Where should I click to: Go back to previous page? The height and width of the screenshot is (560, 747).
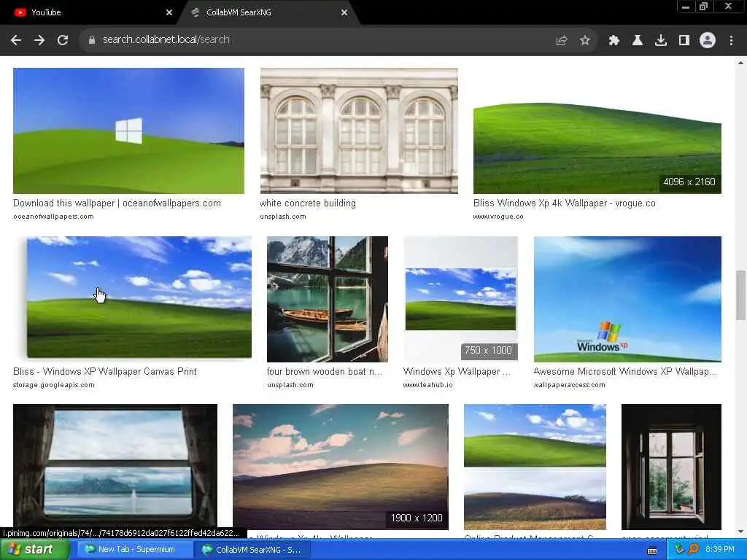point(16,40)
